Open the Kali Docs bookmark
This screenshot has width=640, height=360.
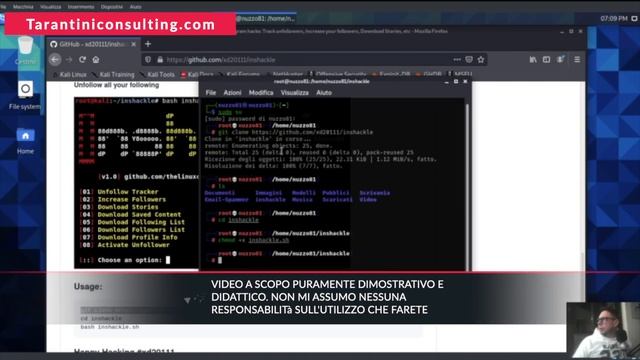pyautogui.click(x=197, y=75)
